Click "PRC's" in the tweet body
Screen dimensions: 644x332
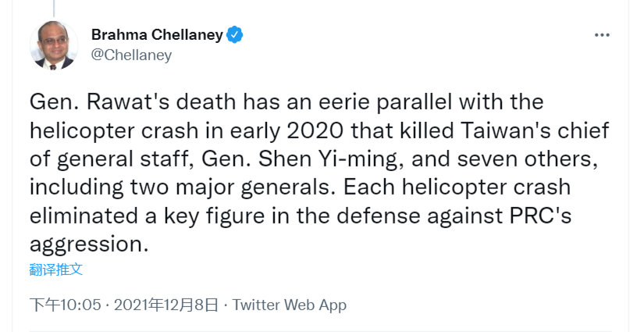coord(539,216)
